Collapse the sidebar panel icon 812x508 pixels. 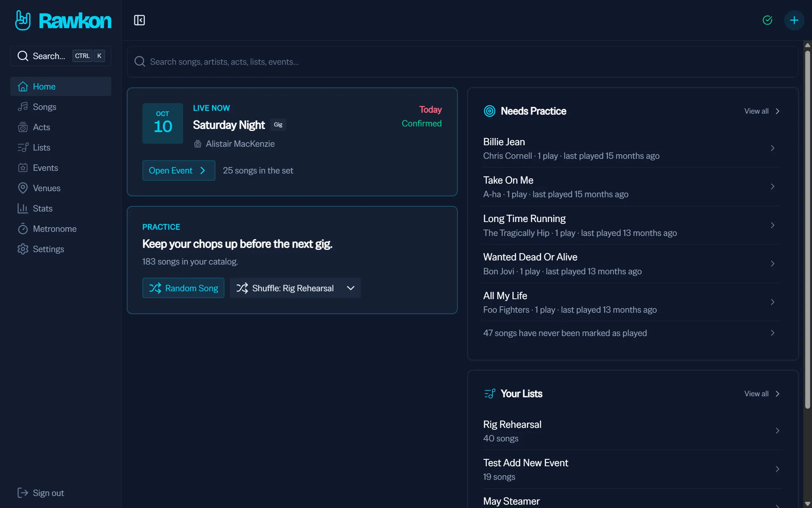[x=139, y=20]
